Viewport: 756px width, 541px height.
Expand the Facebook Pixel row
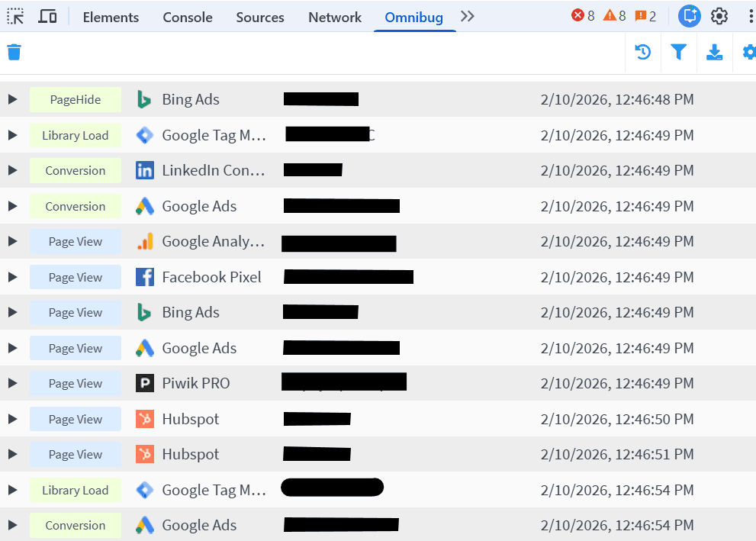click(12, 277)
